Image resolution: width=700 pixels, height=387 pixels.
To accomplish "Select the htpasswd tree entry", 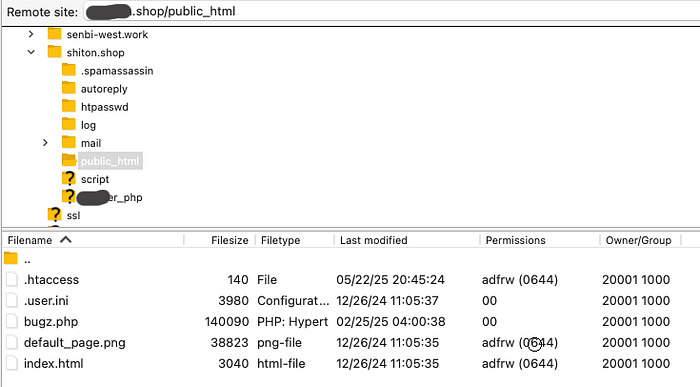I will click(x=104, y=107).
